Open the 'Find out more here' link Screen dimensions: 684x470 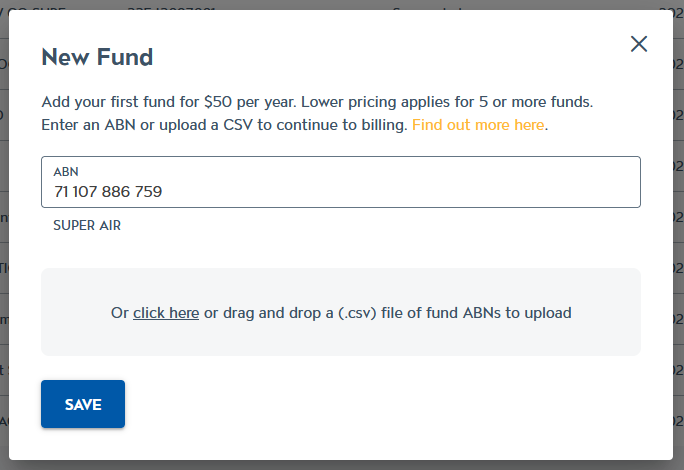tap(478, 125)
